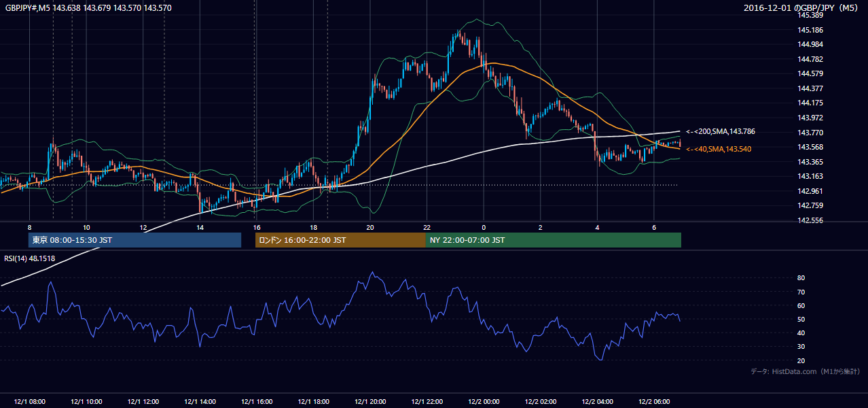This screenshot has height=408, width=868.
Task: Select the NY 22:00-07:00 JST session bar
Action: 554,240
